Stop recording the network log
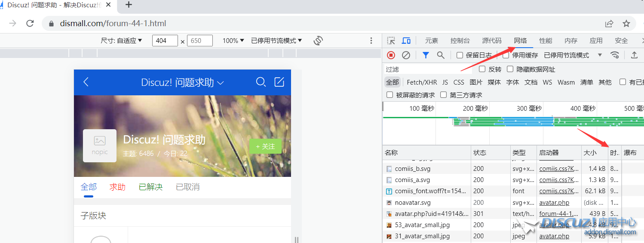 coord(391,55)
